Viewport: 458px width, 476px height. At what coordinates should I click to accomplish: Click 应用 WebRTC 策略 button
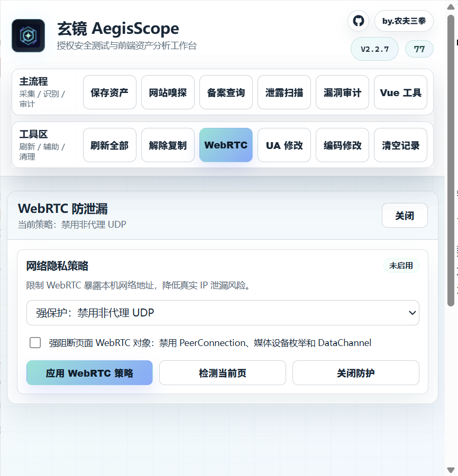point(89,373)
